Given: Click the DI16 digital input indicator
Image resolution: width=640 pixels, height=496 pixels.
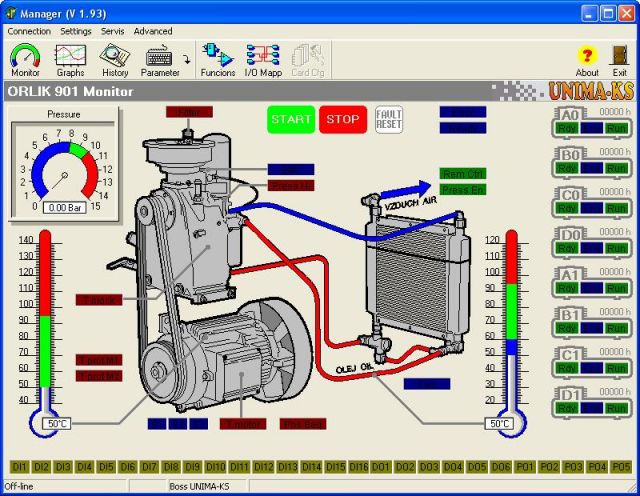Looking at the screenshot, I should [x=358, y=467].
